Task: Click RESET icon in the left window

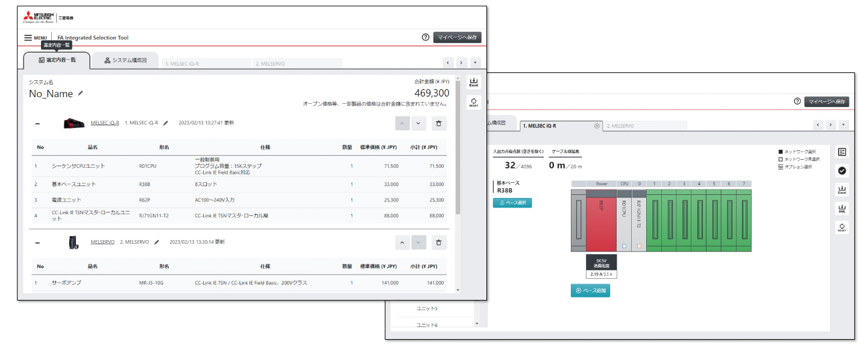Action: point(473,103)
